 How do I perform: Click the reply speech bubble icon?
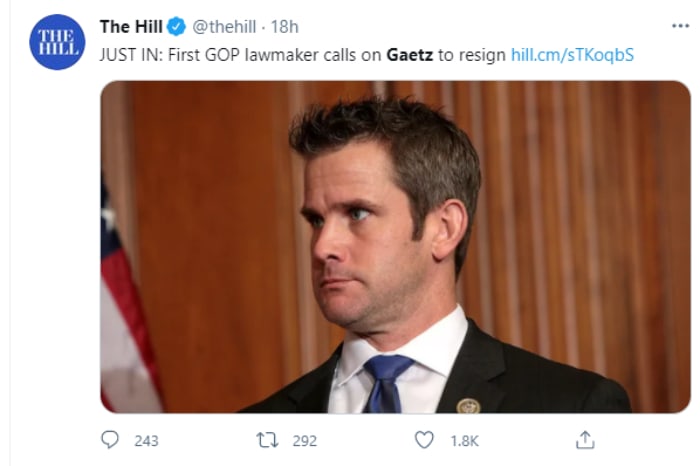tap(111, 440)
